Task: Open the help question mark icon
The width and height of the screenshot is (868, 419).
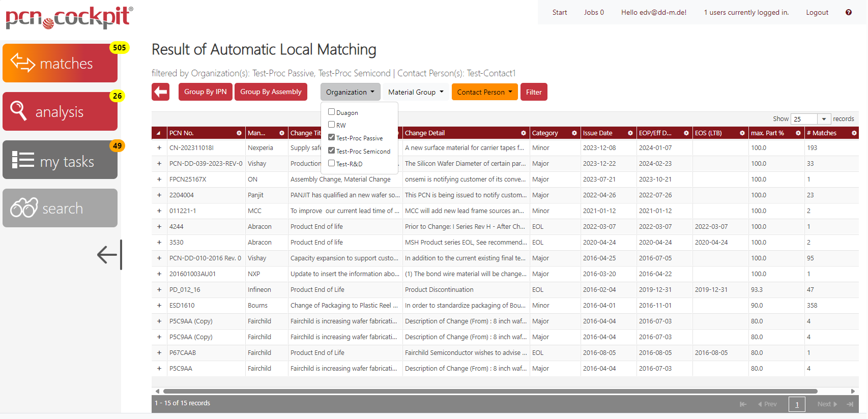Action: [849, 12]
